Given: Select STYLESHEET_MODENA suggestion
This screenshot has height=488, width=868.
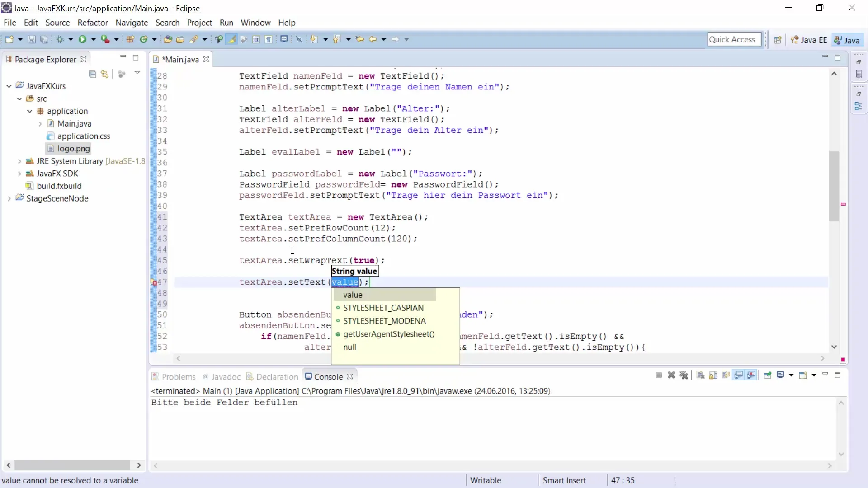Looking at the screenshot, I should pyautogui.click(x=384, y=321).
